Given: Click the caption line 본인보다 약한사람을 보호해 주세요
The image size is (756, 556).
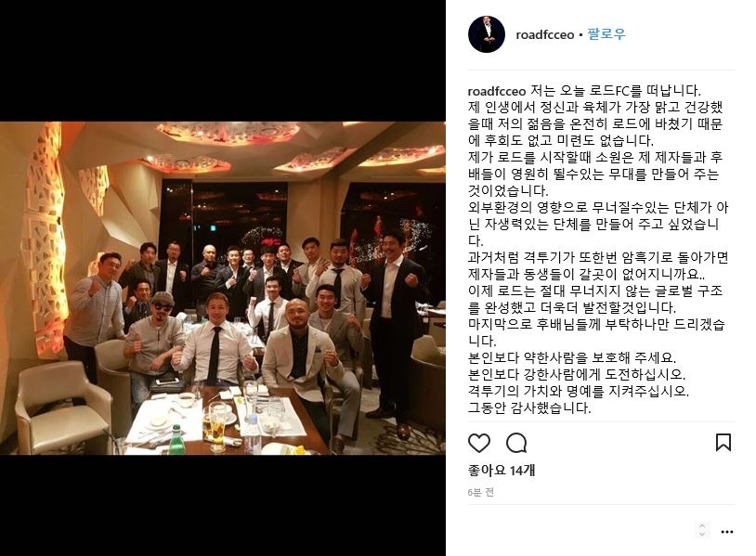Looking at the screenshot, I should [572, 357].
